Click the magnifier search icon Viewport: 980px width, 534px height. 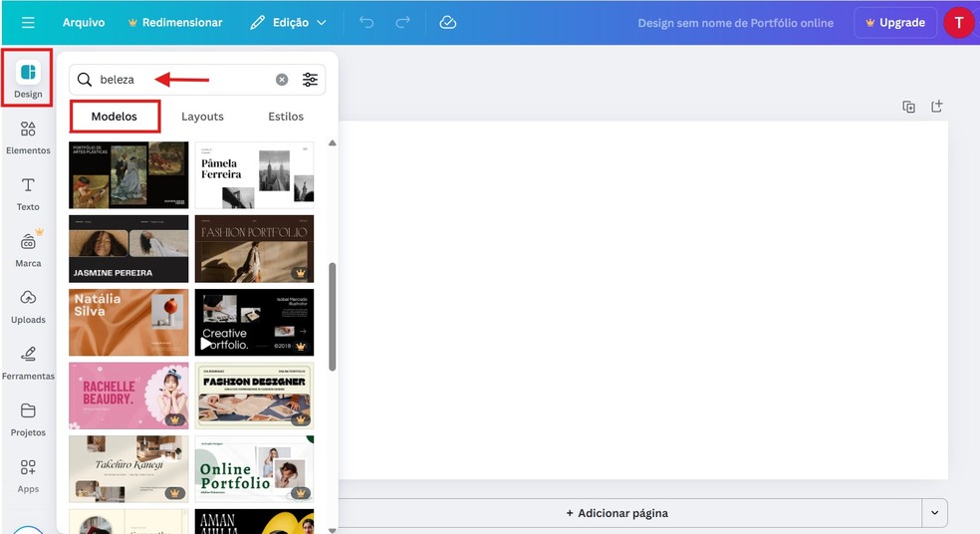point(85,80)
